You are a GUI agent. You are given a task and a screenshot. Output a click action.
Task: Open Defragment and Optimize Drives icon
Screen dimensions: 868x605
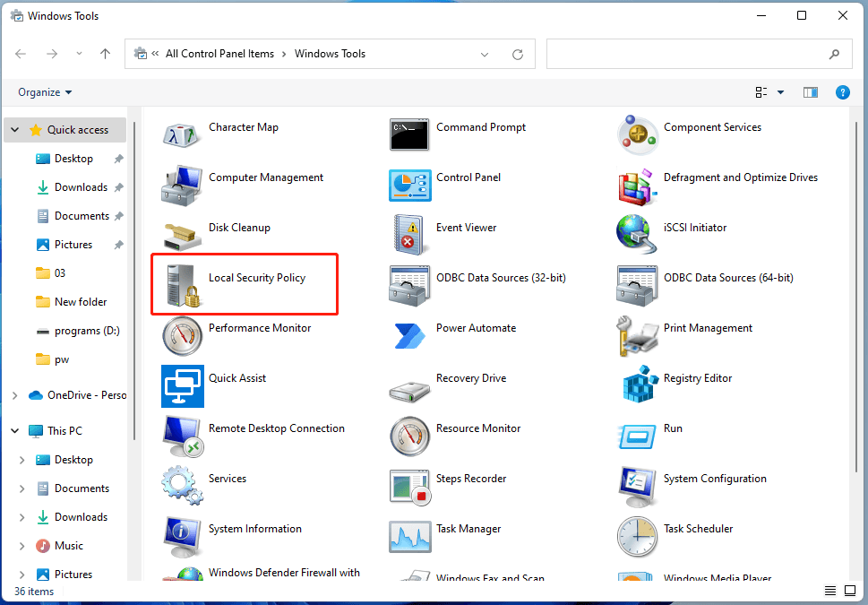pos(637,186)
